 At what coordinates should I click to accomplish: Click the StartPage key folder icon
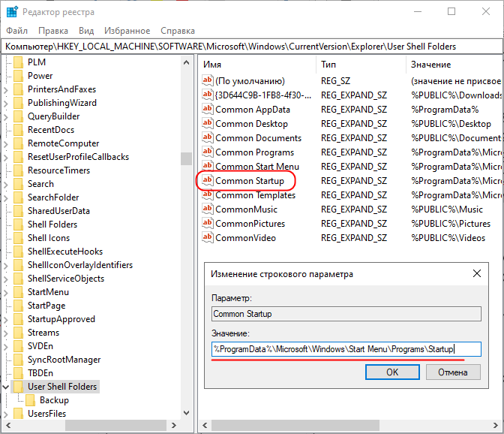pos(18,306)
